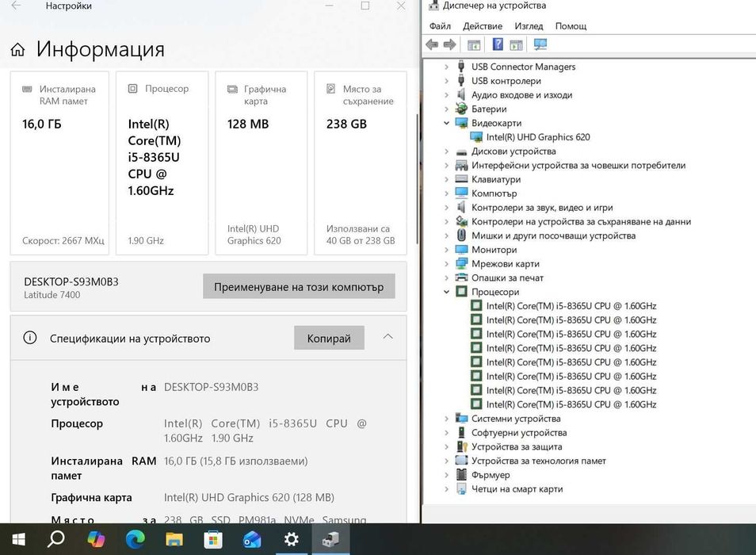Click the Settings window vertical scrollbar
Image resolution: width=756 pixels, height=555 pixels.
(417, 178)
